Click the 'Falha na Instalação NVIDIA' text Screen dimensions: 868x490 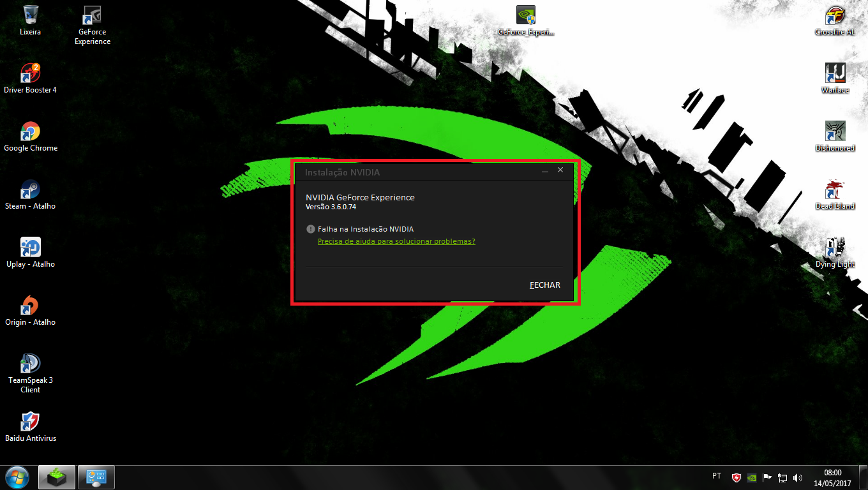[366, 229]
